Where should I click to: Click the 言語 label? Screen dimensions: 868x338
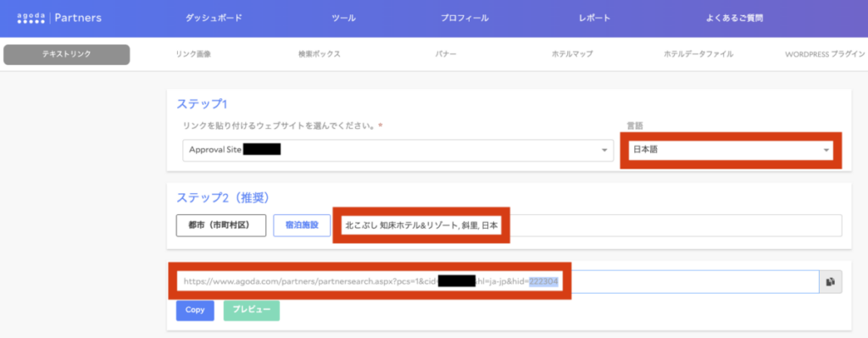634,126
